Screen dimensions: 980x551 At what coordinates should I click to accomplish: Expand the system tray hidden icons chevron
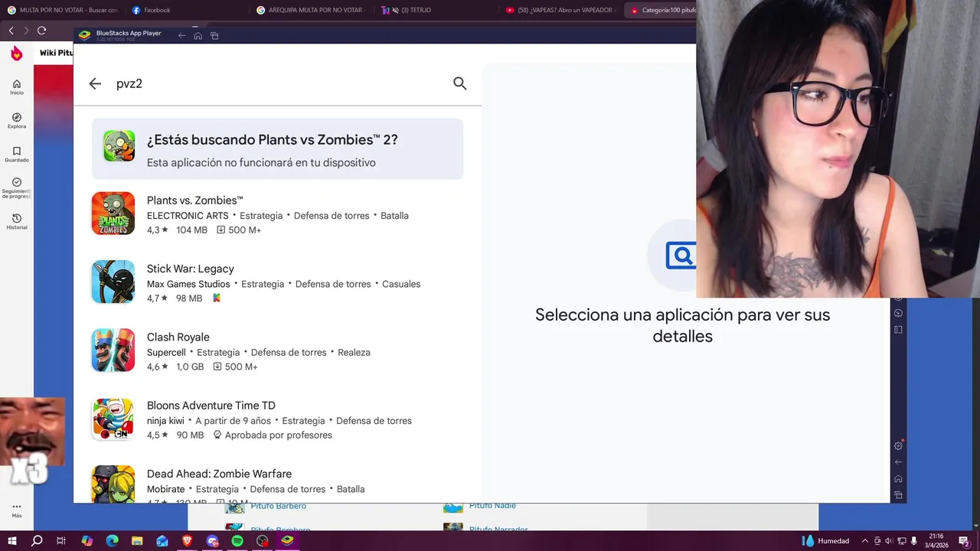point(865,541)
